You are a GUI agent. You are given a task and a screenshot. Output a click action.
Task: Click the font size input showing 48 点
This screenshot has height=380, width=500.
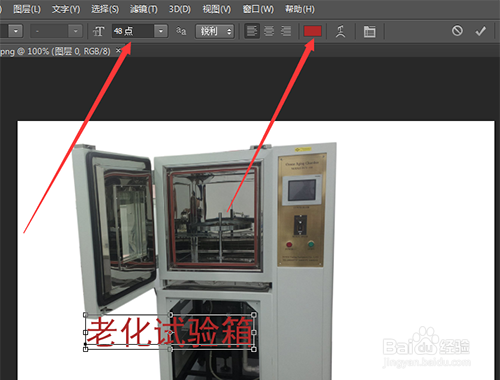(x=133, y=31)
